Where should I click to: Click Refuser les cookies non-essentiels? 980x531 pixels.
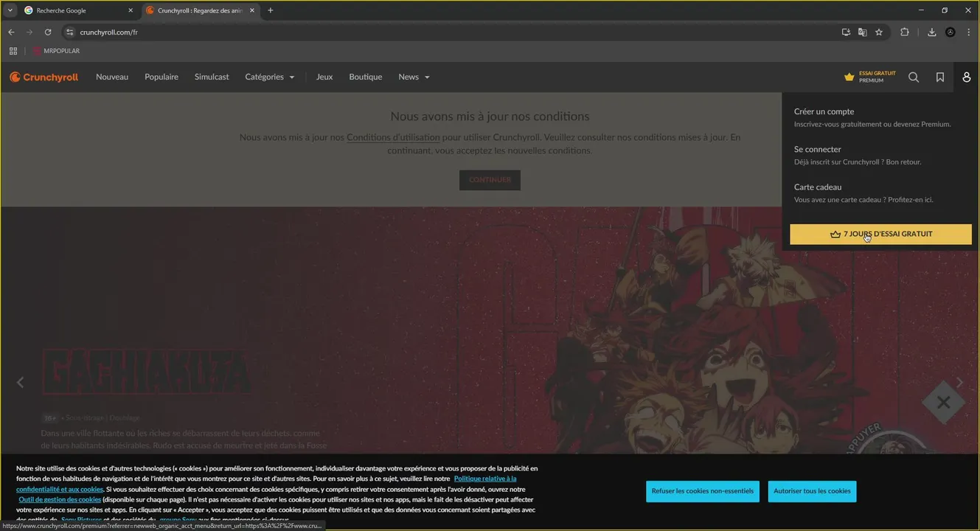click(x=703, y=491)
